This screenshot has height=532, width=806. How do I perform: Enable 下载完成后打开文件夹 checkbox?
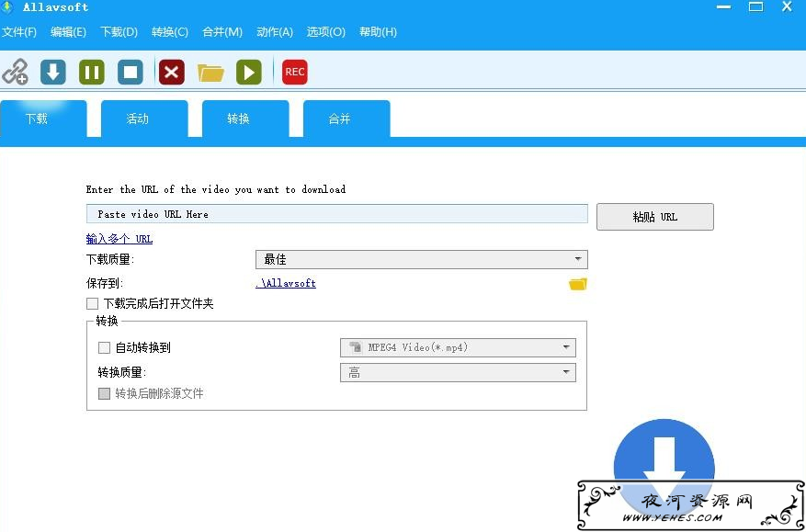93,304
